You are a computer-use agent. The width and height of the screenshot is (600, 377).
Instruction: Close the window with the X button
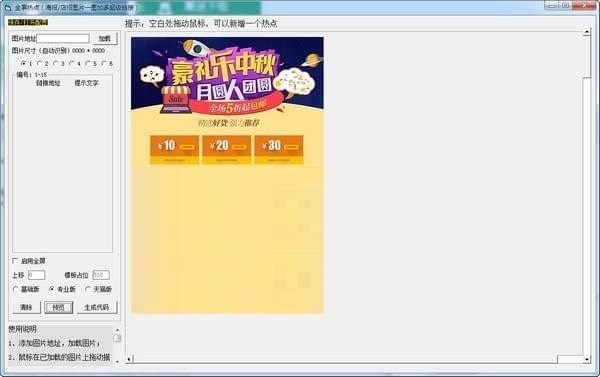585,5
